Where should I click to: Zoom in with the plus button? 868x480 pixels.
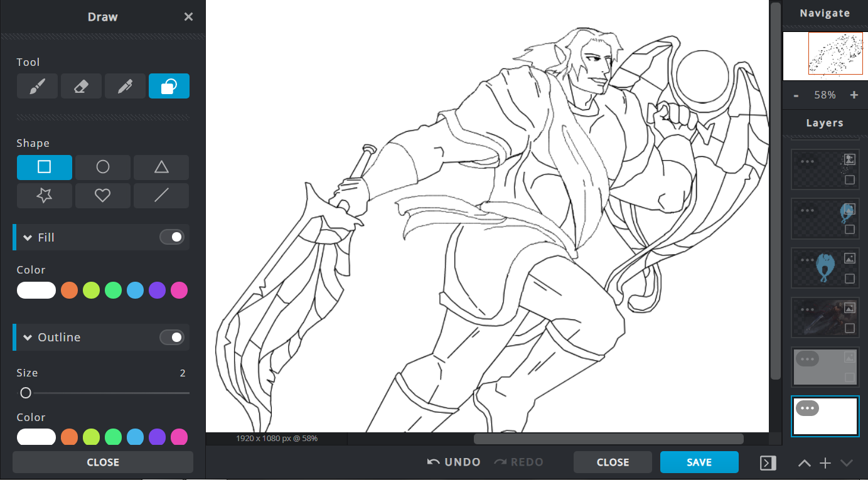[x=854, y=95]
